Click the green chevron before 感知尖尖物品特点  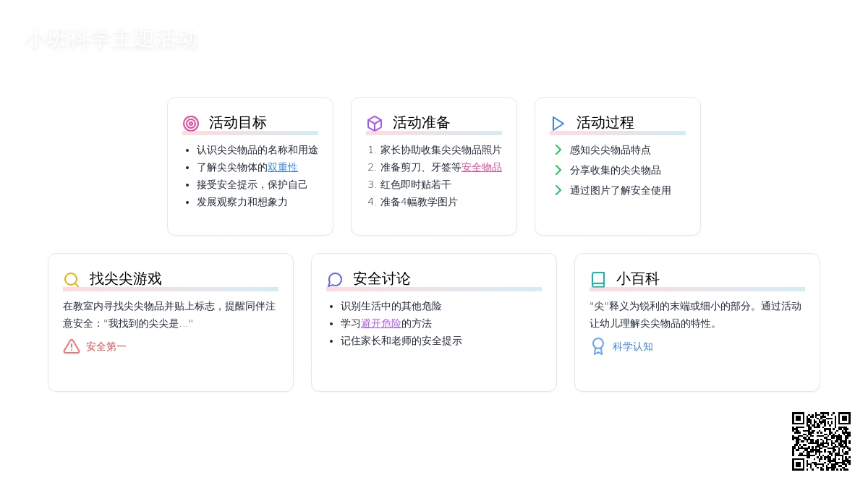click(x=558, y=150)
